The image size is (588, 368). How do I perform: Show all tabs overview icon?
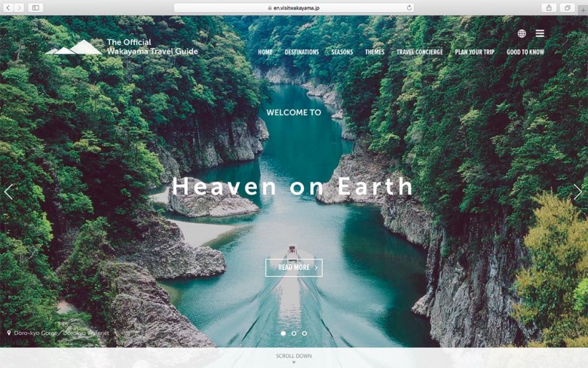click(x=568, y=8)
